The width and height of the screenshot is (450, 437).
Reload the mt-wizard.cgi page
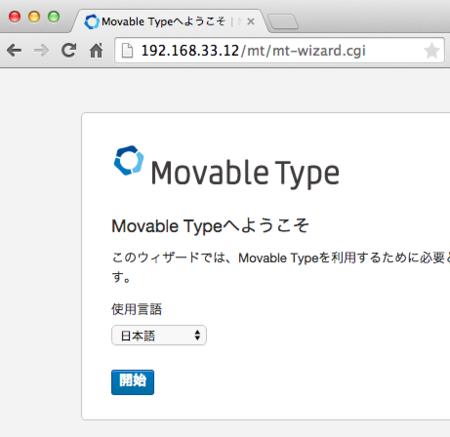[69, 51]
